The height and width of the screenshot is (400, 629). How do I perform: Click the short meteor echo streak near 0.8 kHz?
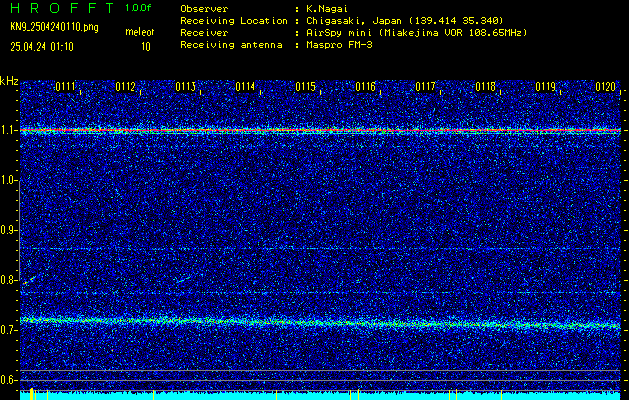tap(29, 280)
